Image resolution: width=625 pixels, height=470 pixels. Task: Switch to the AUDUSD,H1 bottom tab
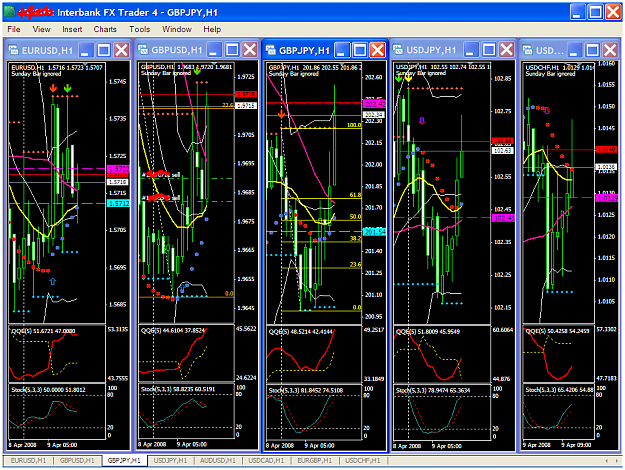[x=218, y=460]
